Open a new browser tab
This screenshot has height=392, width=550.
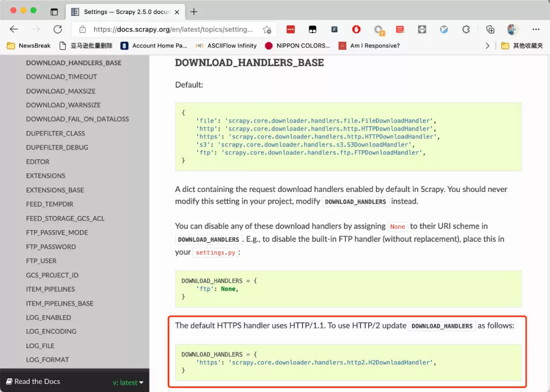[x=194, y=12]
